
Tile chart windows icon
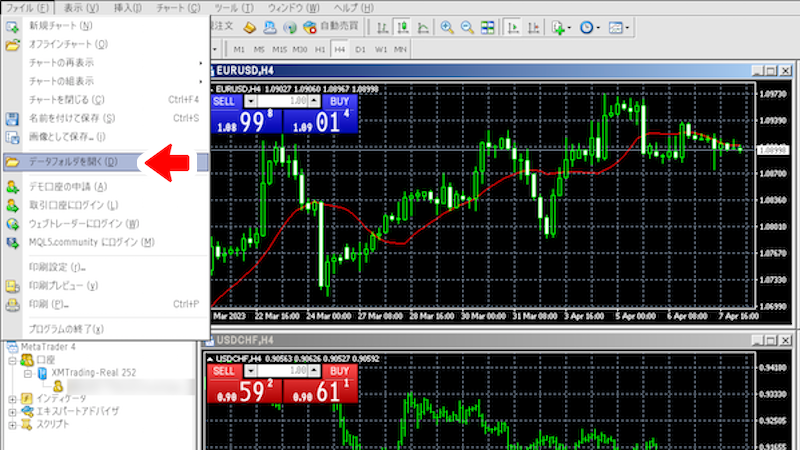[x=487, y=28]
